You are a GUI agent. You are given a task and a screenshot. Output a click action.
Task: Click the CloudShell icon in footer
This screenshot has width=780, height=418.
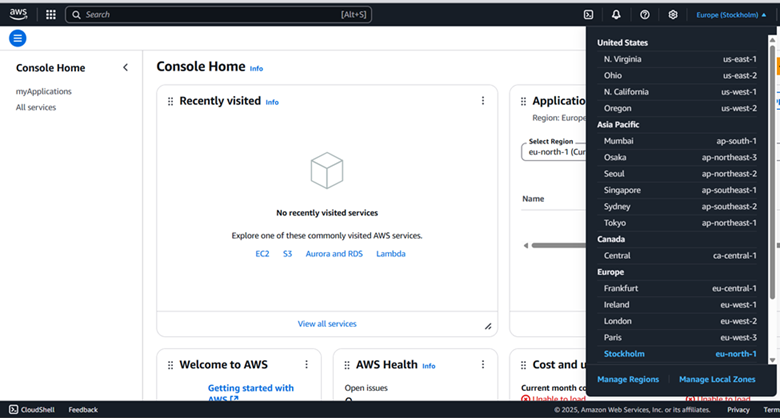click(13, 410)
